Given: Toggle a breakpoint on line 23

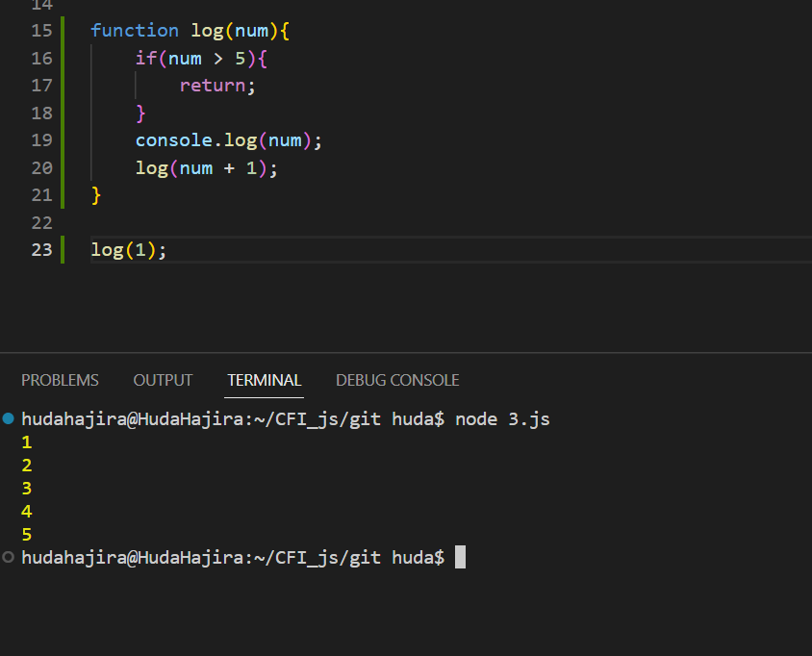Looking at the screenshot, I should 17,249.
